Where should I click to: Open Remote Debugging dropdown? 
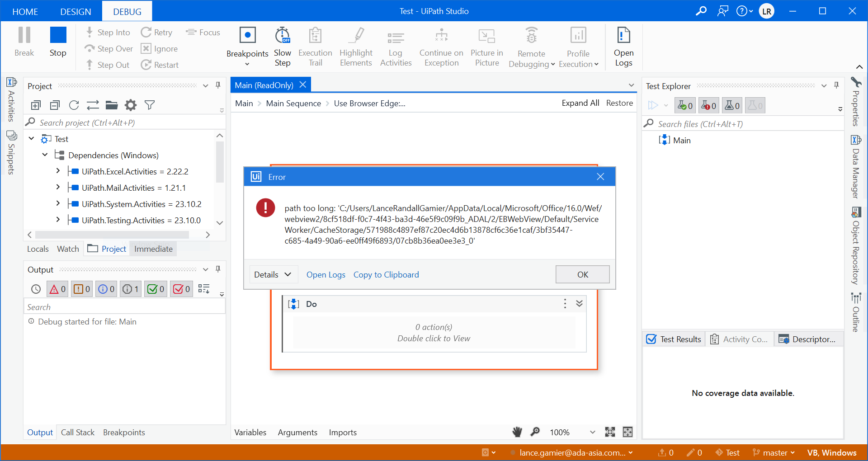[532, 47]
